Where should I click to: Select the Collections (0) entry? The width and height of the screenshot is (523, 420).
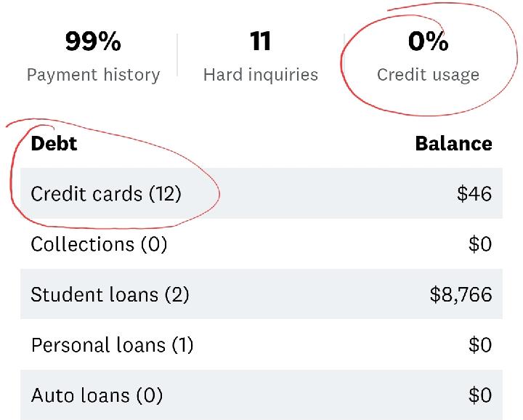[99, 244]
